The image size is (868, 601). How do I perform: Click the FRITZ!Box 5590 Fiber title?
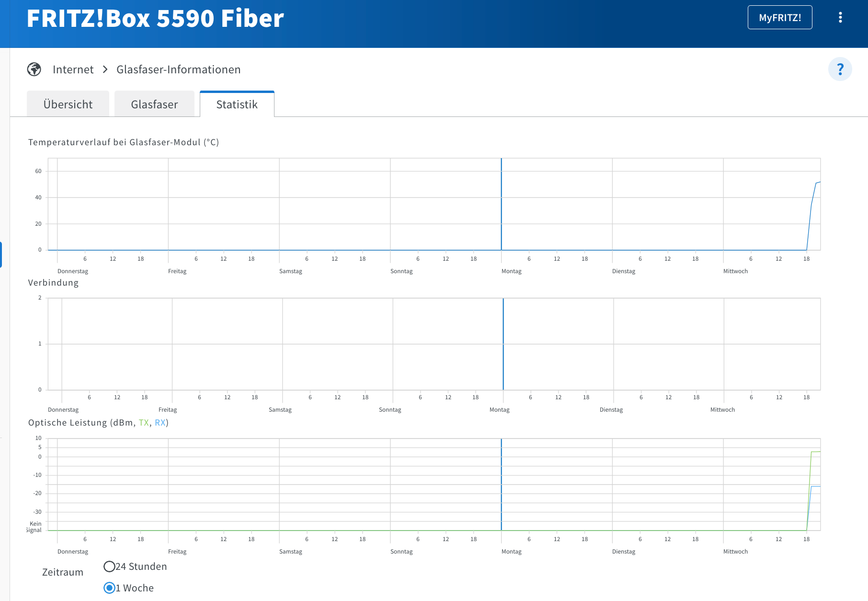click(155, 18)
